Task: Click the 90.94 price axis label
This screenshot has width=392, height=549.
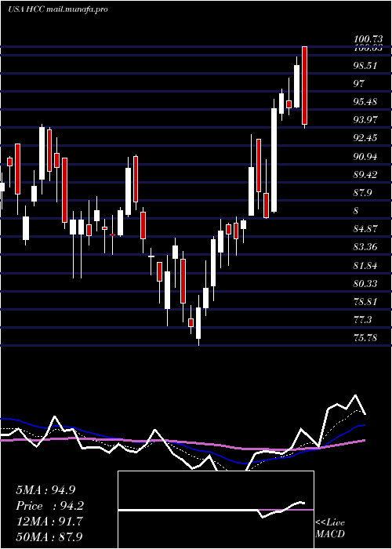Action: [365, 157]
